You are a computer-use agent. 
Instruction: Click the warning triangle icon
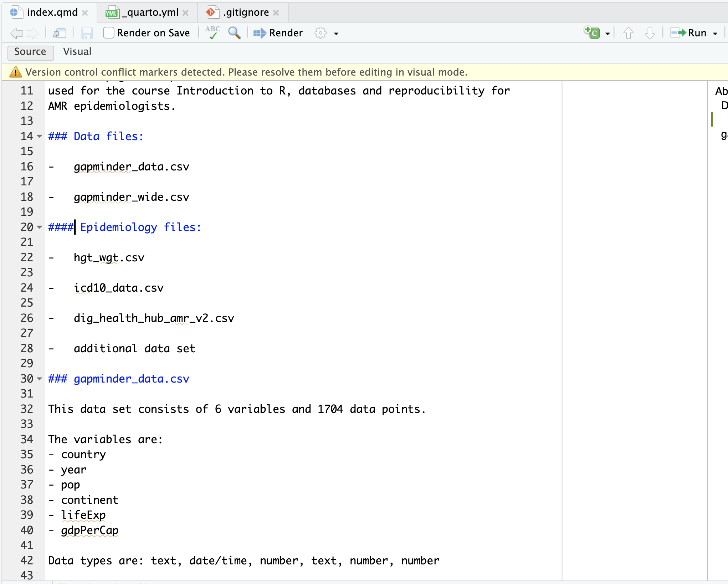pyautogui.click(x=15, y=72)
